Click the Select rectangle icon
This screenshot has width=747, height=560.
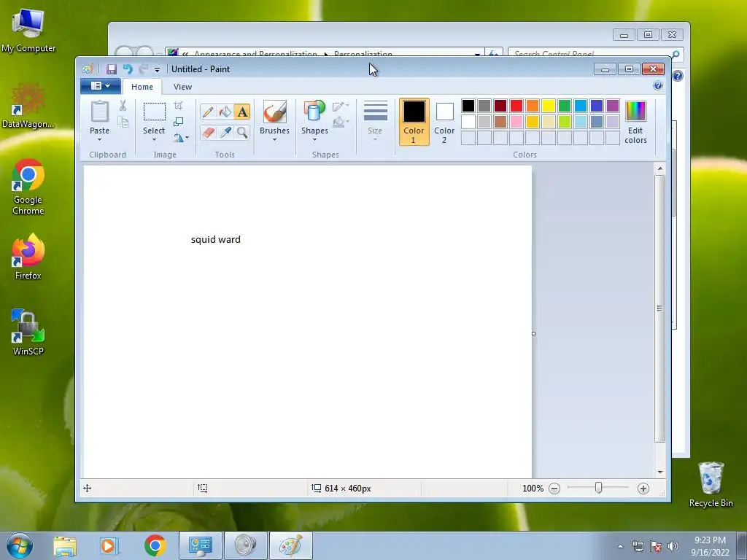[154, 112]
